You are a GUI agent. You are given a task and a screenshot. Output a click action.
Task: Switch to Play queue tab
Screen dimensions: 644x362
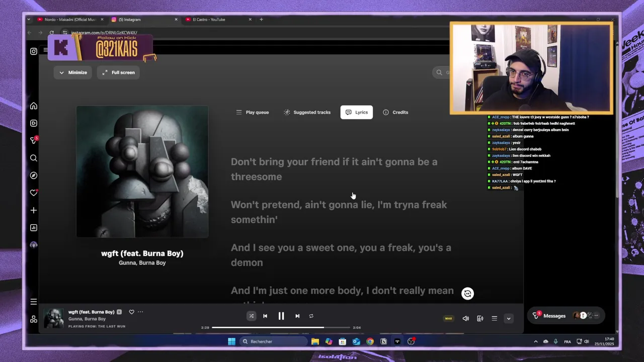(x=253, y=112)
